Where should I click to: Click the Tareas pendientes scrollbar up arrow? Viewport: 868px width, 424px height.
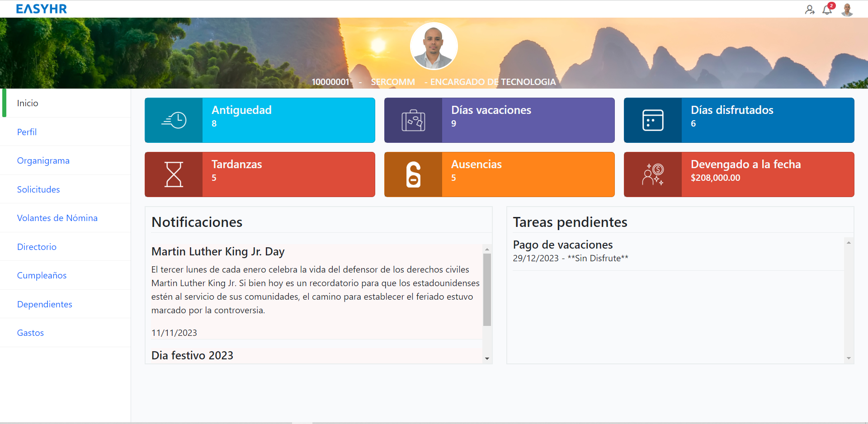pos(849,243)
